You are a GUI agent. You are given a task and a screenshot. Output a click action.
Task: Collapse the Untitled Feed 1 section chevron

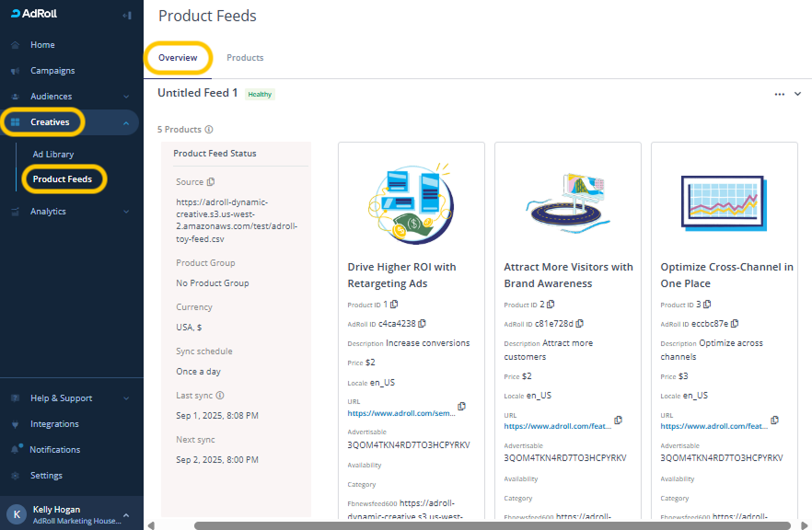click(x=797, y=94)
